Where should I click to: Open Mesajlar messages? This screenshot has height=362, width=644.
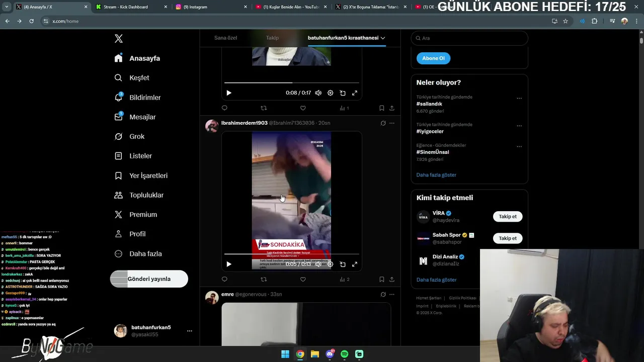(135, 117)
